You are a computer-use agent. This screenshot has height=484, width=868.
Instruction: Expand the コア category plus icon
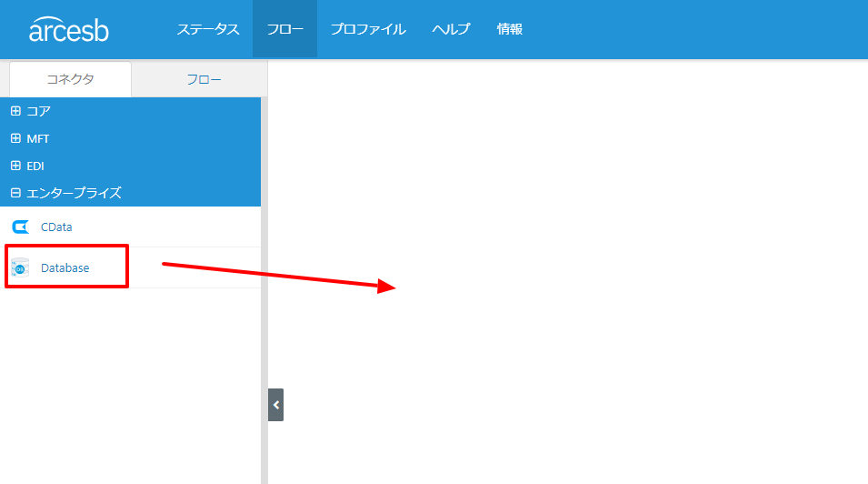pos(15,111)
